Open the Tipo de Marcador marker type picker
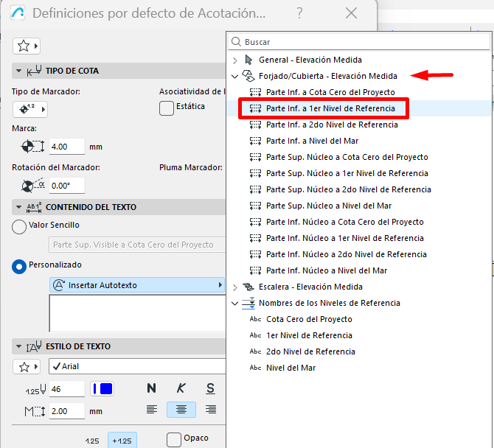The image size is (494, 448). click(x=29, y=109)
